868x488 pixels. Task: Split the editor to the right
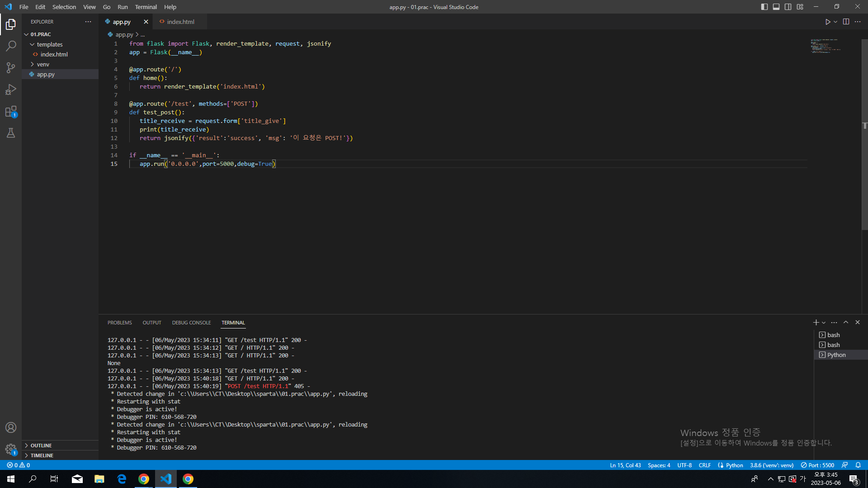pyautogui.click(x=846, y=22)
